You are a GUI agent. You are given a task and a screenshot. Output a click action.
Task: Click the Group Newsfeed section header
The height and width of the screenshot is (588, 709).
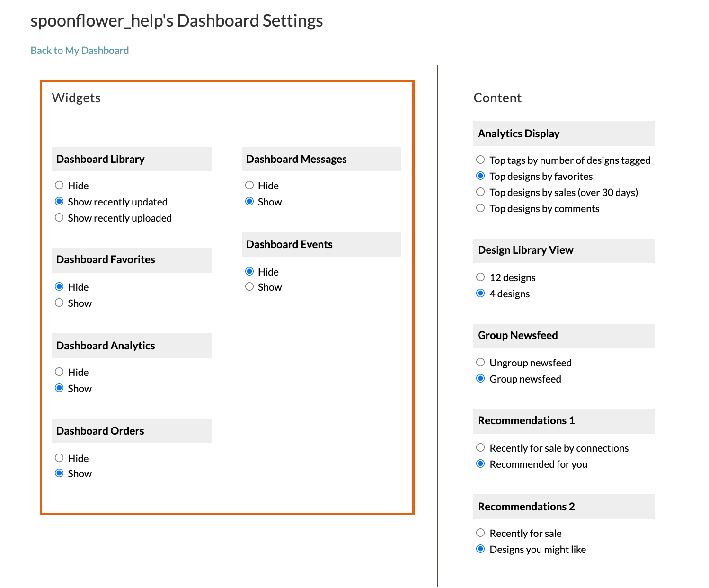(x=564, y=336)
